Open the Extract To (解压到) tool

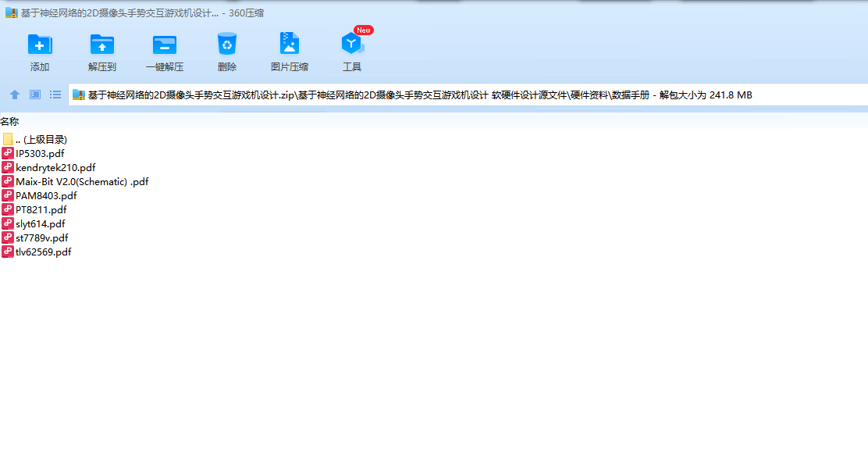(101, 45)
